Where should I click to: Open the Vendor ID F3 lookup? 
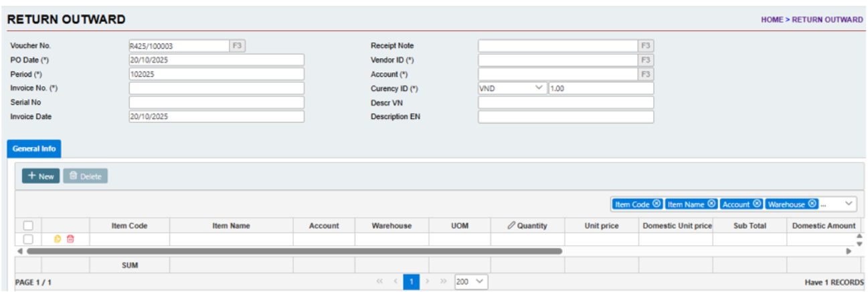645,60
